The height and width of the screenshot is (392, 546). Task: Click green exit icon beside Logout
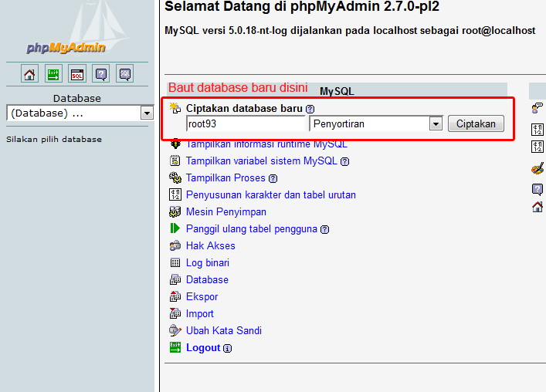click(x=175, y=347)
